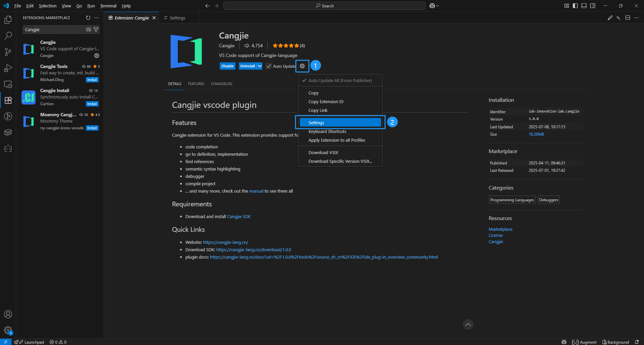
Task: Choose Download VSIX
Action: point(340,152)
